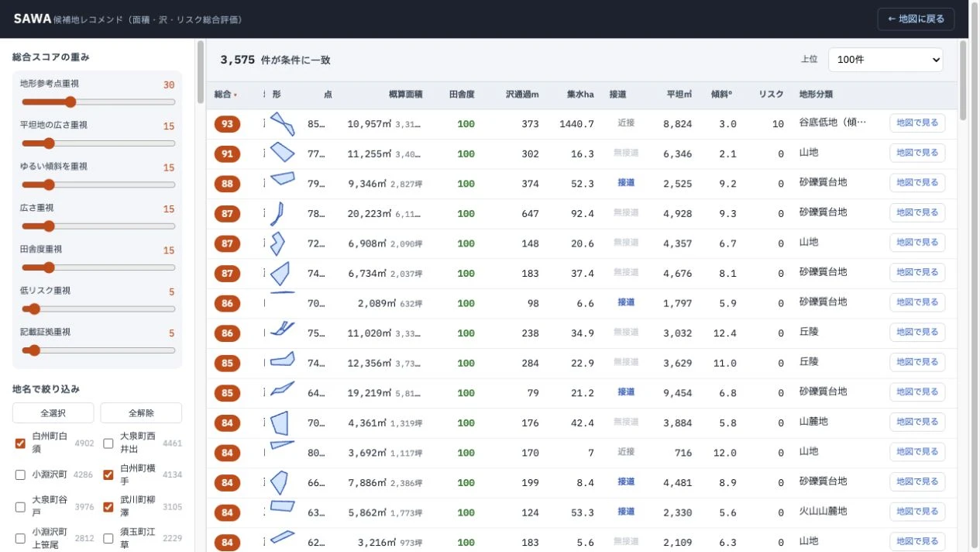This screenshot has height=552, width=980.
Task: Click the score badge 91
Action: point(227,154)
